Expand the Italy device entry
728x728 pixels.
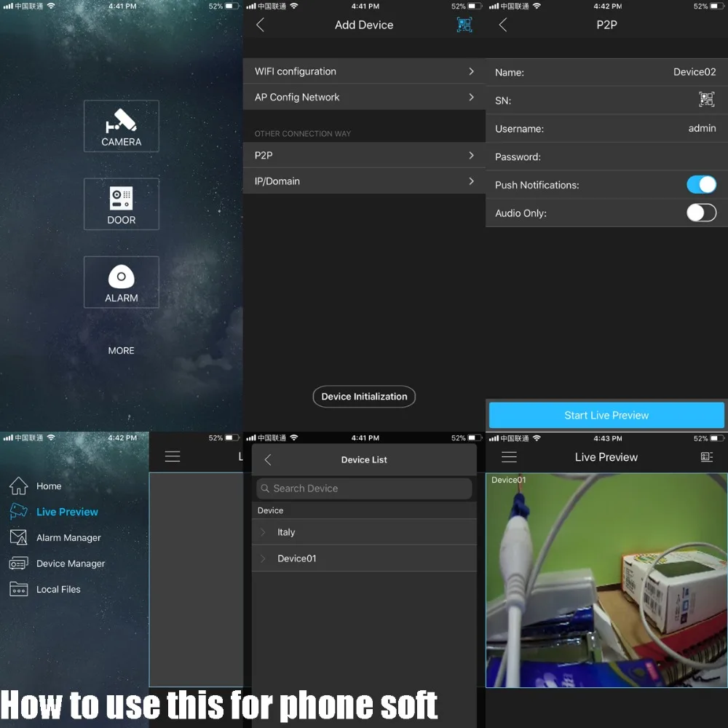pos(263,532)
